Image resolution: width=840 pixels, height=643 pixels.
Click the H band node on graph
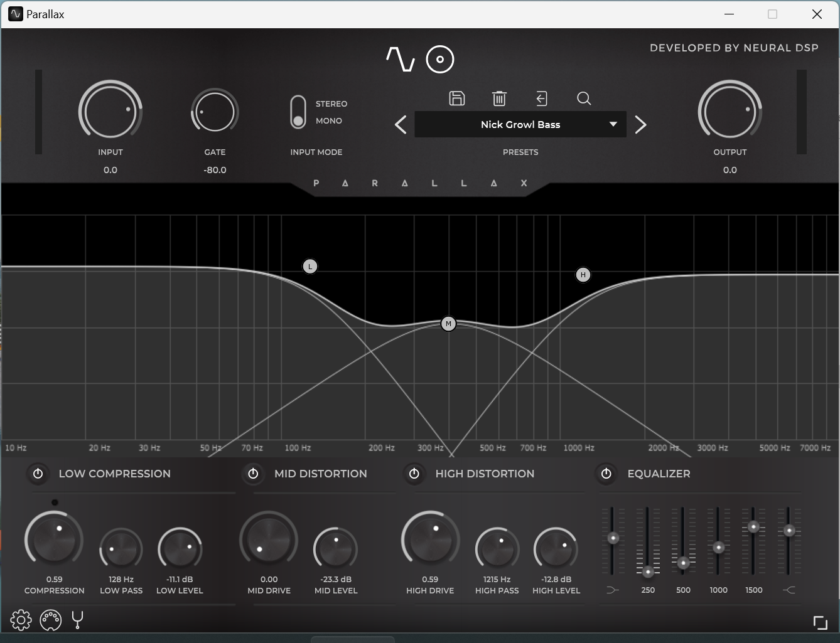pos(583,275)
